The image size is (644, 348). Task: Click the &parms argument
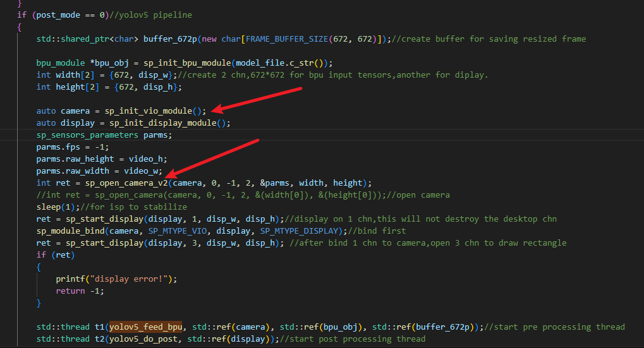(x=275, y=183)
